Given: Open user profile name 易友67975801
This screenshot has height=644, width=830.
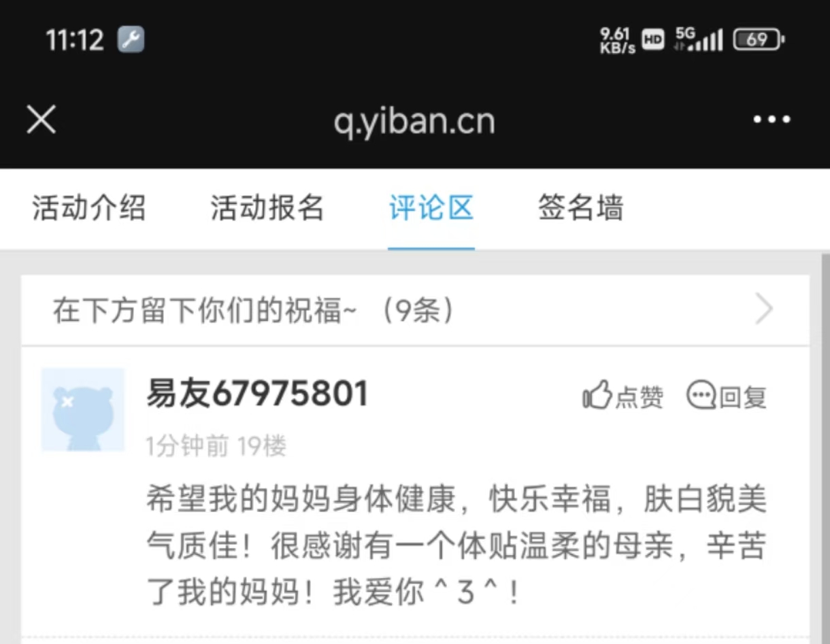Looking at the screenshot, I should (x=257, y=394).
